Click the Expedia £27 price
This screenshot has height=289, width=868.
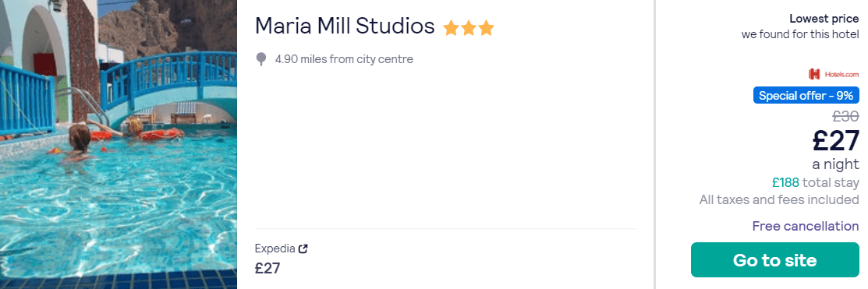click(x=267, y=269)
